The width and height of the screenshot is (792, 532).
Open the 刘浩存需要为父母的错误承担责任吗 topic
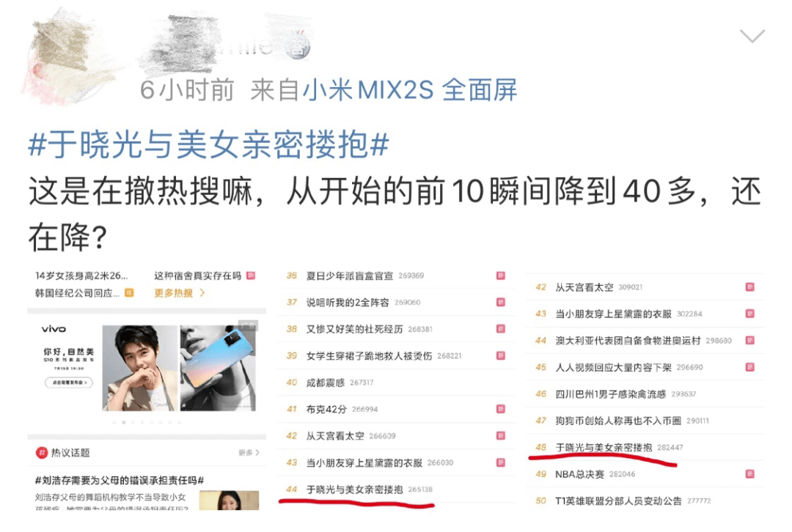coord(120,481)
